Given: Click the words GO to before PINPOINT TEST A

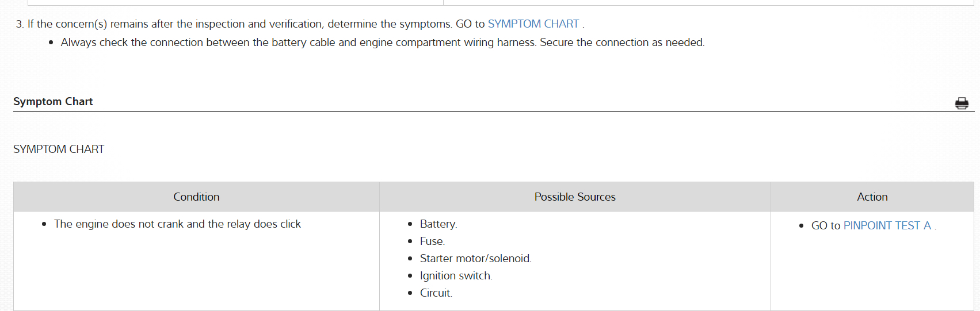Looking at the screenshot, I should [825, 226].
